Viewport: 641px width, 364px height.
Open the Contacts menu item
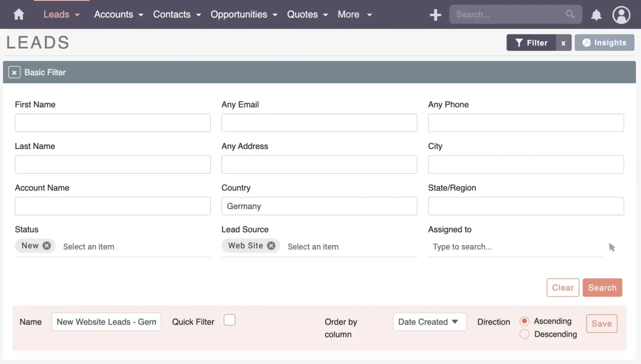click(x=172, y=14)
